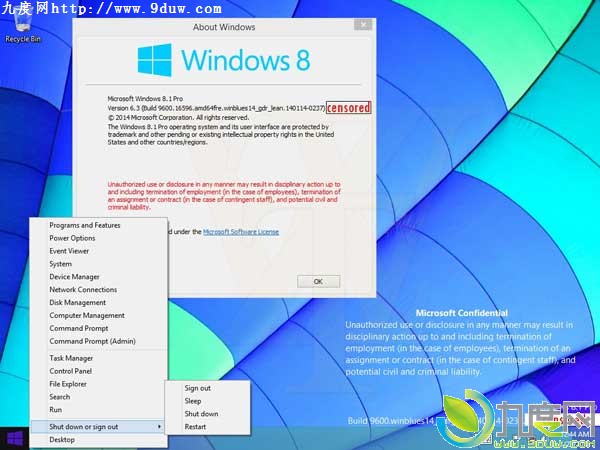Select Network Connections entry
Viewport: 600px width, 450px height.
98,290
